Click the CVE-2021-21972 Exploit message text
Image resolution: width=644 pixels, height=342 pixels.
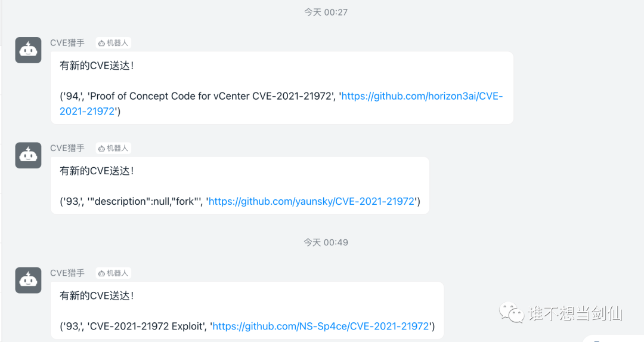pyautogui.click(x=146, y=326)
